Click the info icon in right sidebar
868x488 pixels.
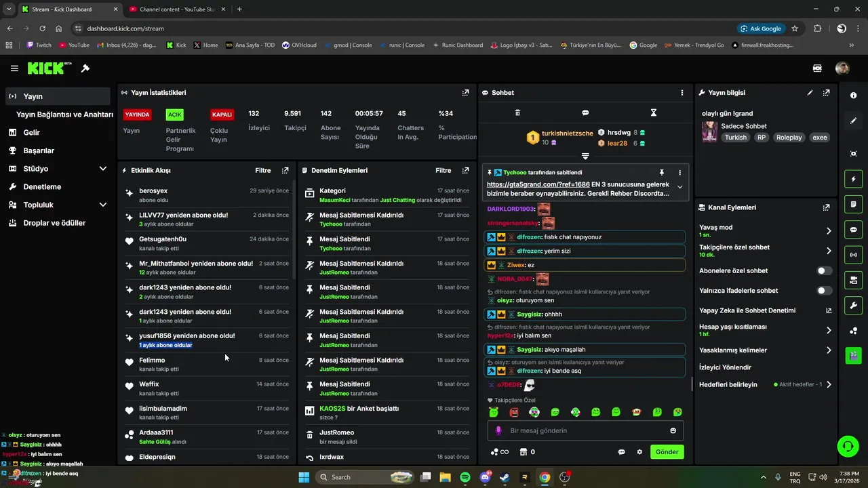coord(853,96)
